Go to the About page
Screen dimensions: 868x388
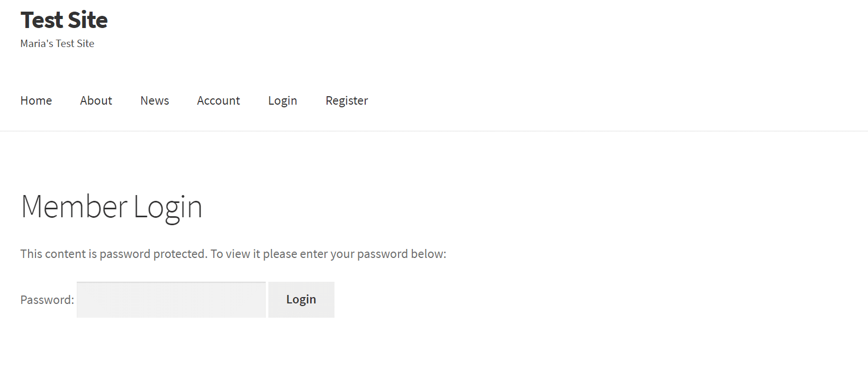click(96, 100)
